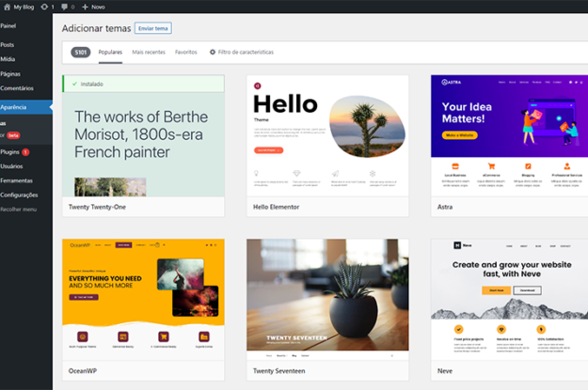Screen dimensions: 588x390
Task: Switch to the Favoritos tab
Action: (x=186, y=52)
